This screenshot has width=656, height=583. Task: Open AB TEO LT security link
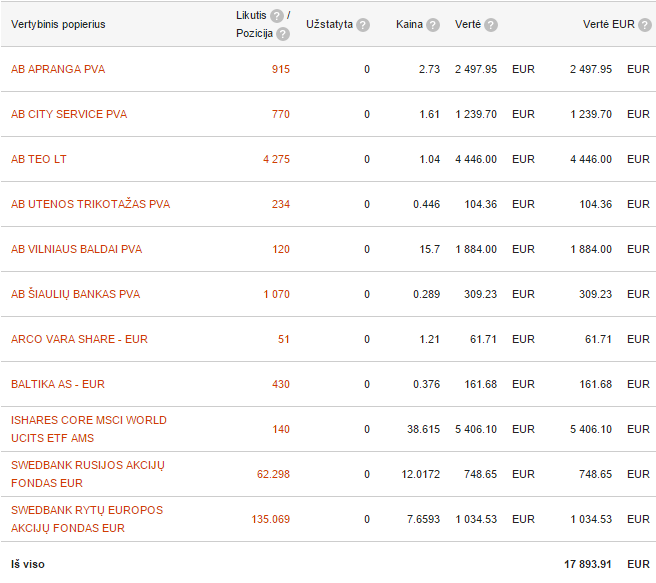click(x=38, y=159)
